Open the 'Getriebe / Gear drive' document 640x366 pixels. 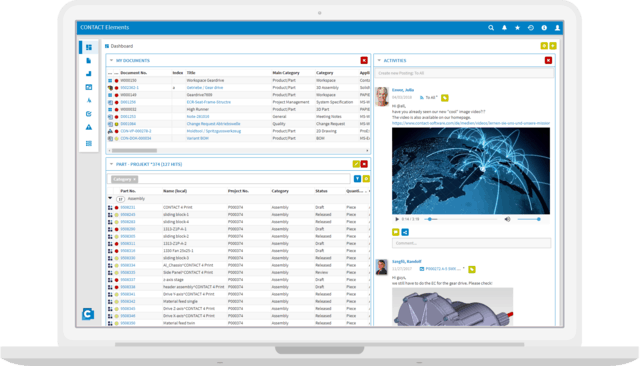pos(205,88)
